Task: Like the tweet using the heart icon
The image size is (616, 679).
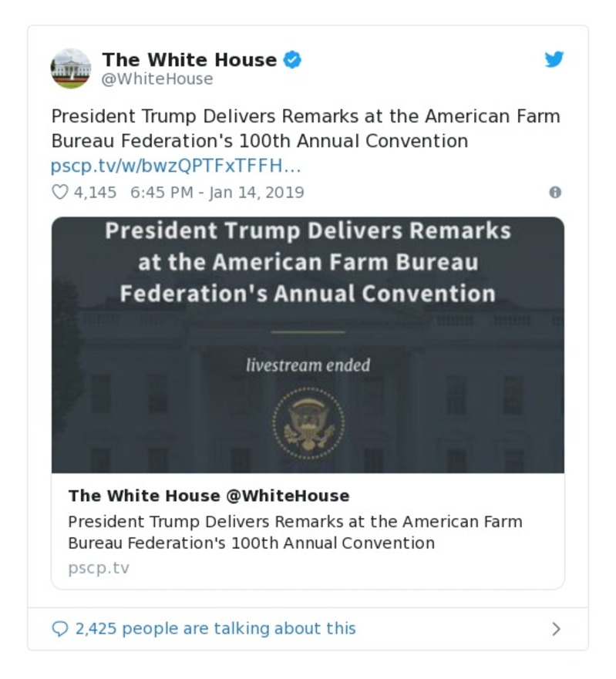Action: pyautogui.click(x=62, y=193)
